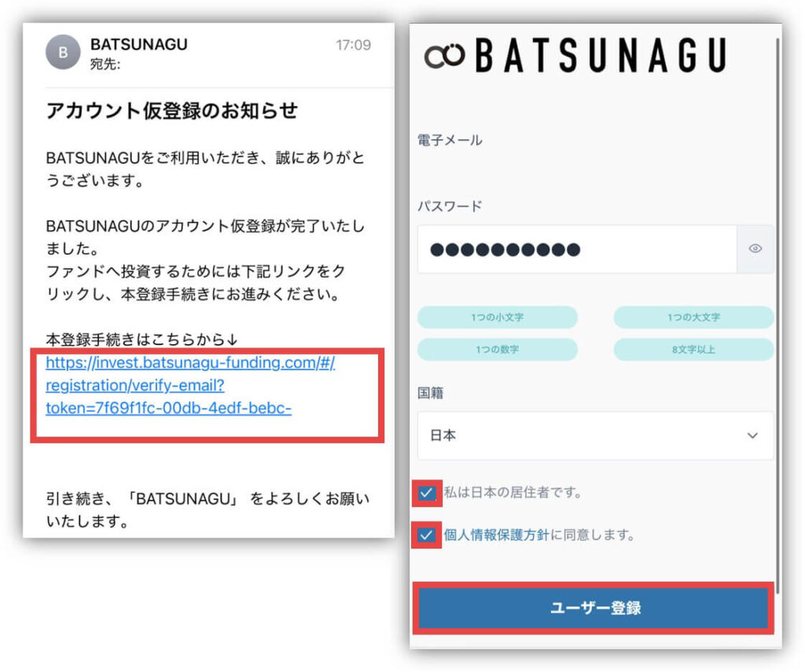The image size is (805, 672).
Task: Click the BATSUNAGU sender name in email
Action: (x=139, y=45)
